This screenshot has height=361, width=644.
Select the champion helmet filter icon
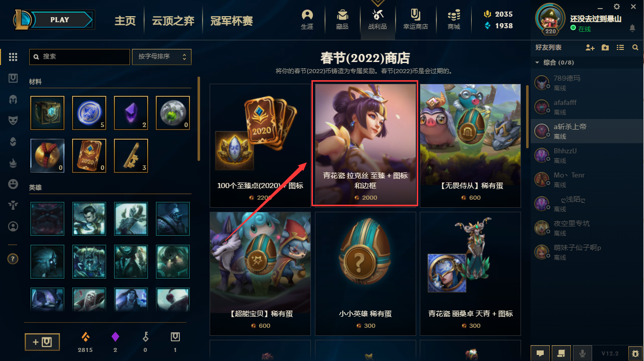pyautogui.click(x=13, y=99)
